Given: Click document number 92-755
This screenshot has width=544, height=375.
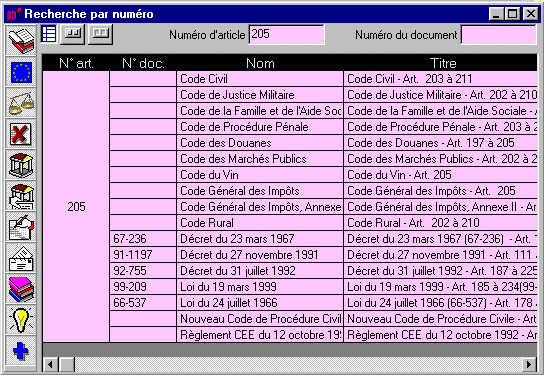Looking at the screenshot, I should coord(143,271).
